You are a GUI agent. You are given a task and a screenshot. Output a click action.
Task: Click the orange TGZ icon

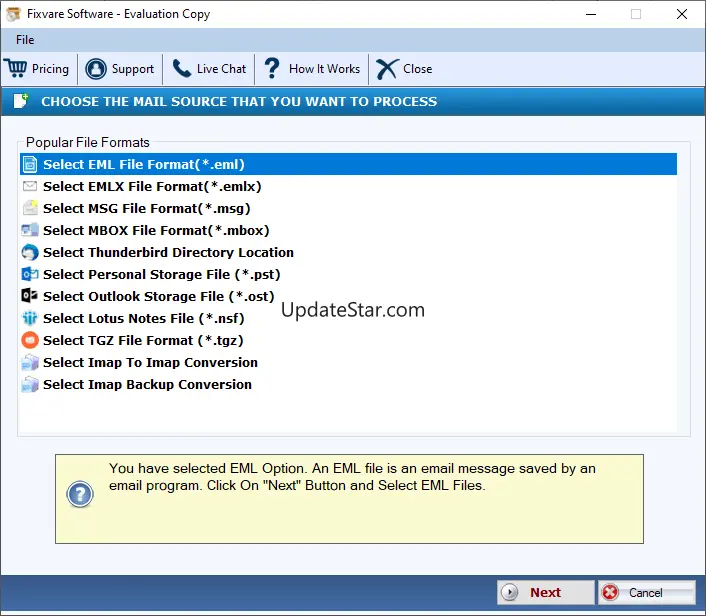[x=30, y=340]
